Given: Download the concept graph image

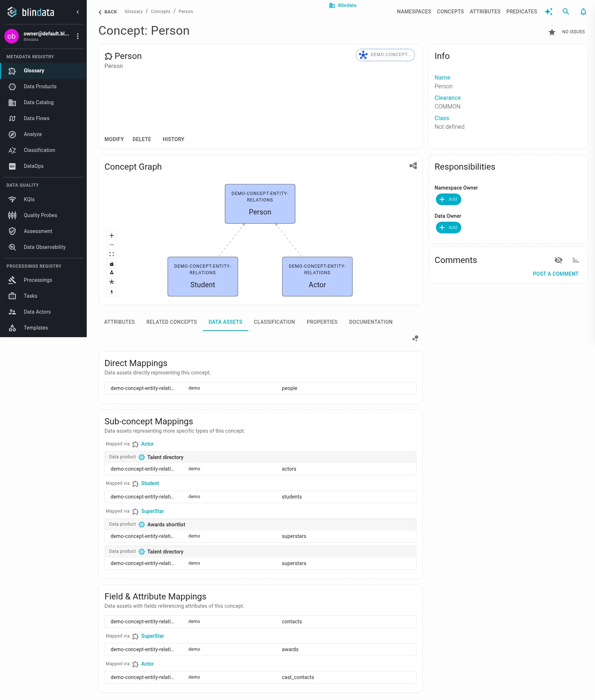Looking at the screenshot, I should (112, 292).
